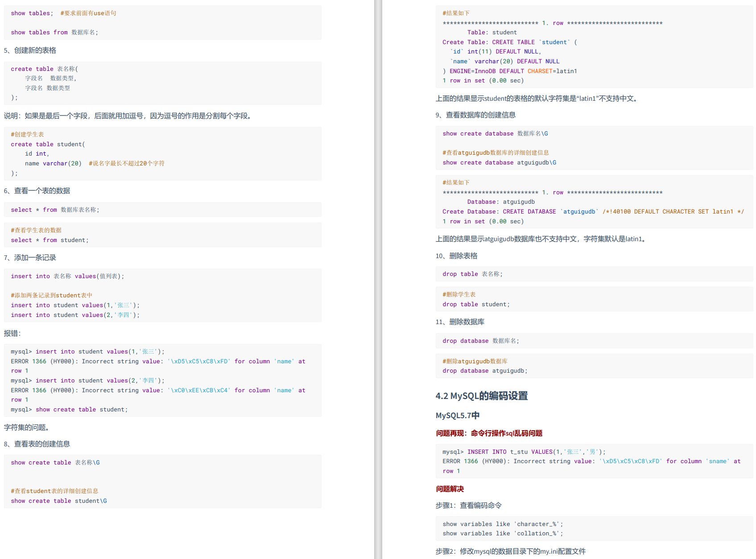Click 'show create database 数据库名\G' line
This screenshot has width=756, height=559.
click(495, 134)
